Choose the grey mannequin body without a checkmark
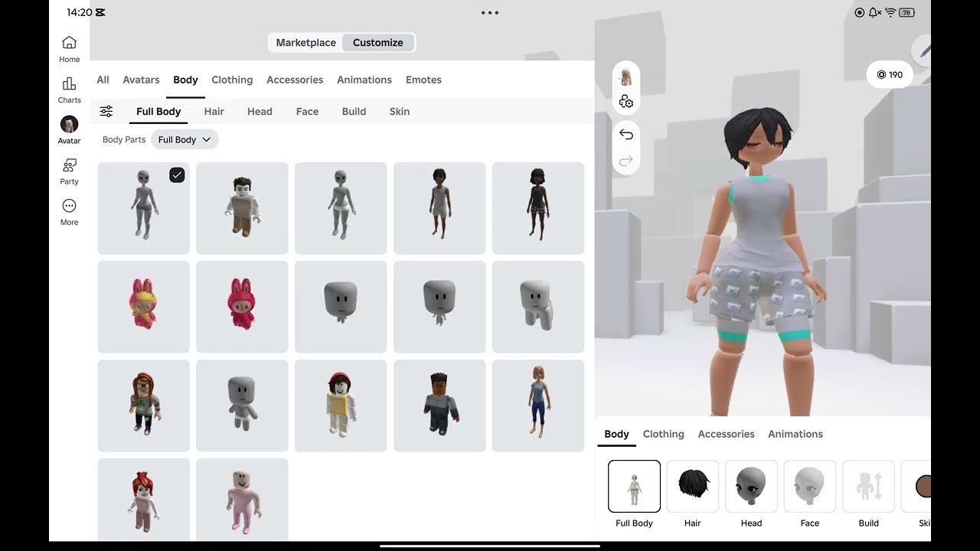Screen dimensions: 980x551 [341, 208]
